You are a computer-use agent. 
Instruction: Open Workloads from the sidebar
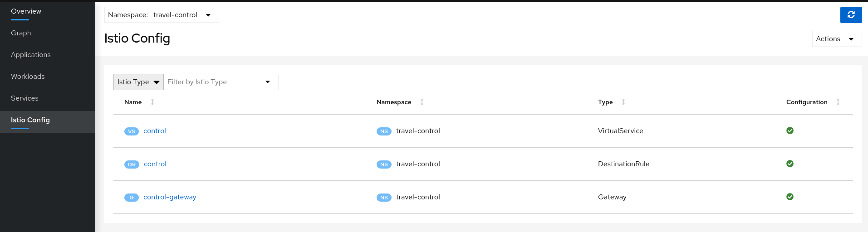click(28, 77)
